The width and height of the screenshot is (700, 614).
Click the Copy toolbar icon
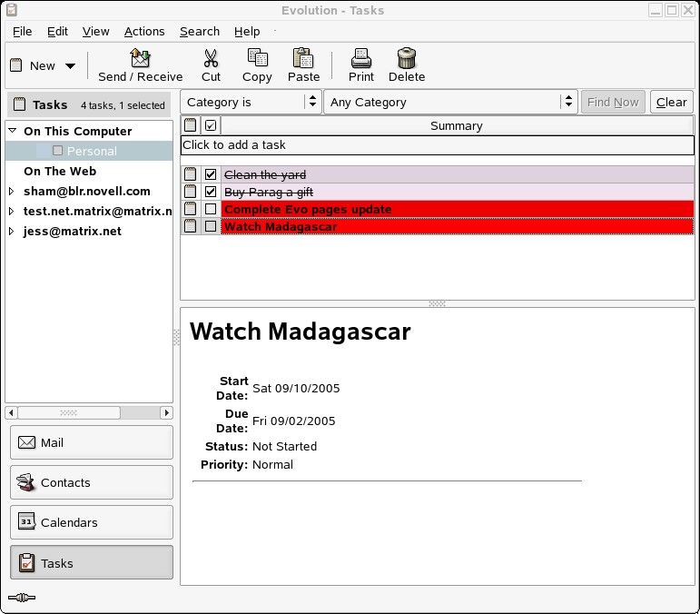click(x=257, y=58)
